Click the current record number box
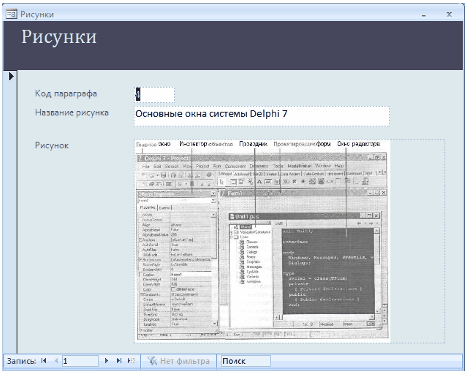467x374 pixels. point(80,361)
